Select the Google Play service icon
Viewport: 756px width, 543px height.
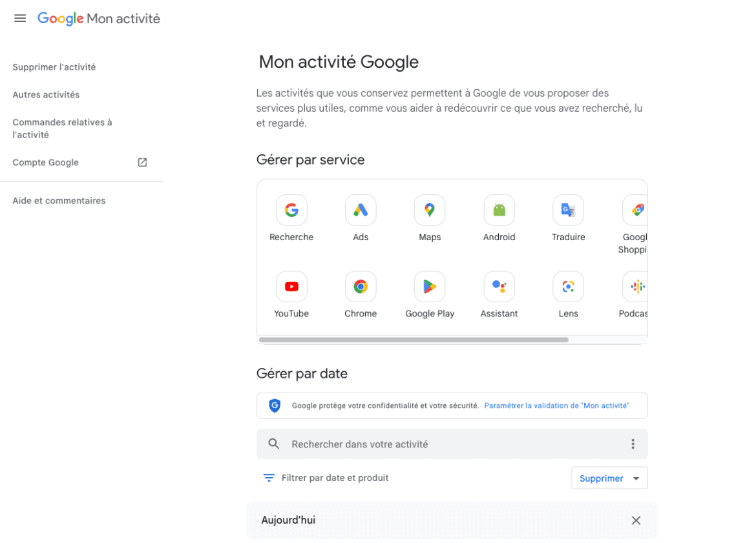pos(430,287)
